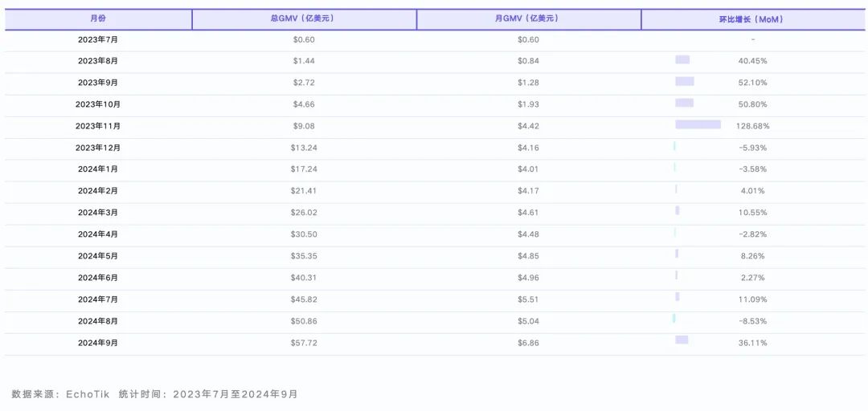Click total GMV value $9.08
This screenshot has width=868, height=411.
(304, 126)
